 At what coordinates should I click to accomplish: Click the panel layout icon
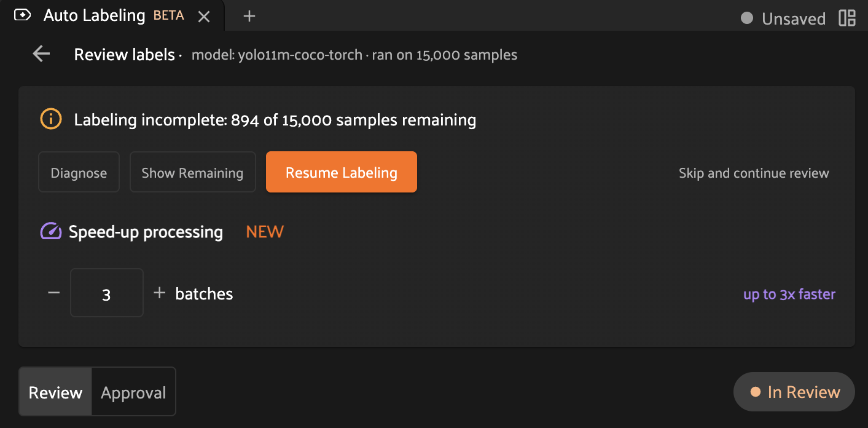847,18
